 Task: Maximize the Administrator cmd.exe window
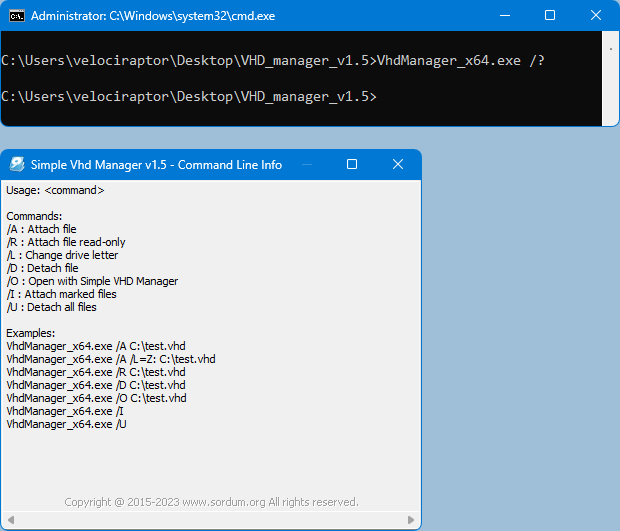[x=549, y=16]
